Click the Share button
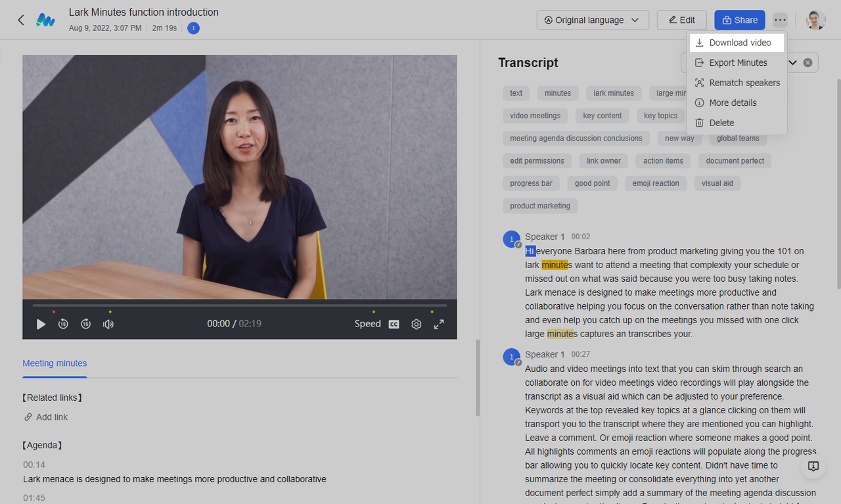 tap(739, 20)
